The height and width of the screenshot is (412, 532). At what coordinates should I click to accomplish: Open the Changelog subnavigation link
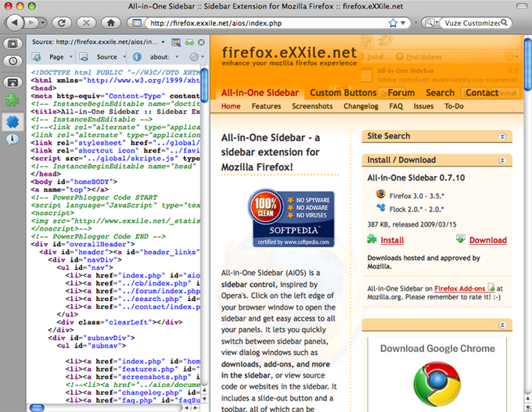[361, 106]
